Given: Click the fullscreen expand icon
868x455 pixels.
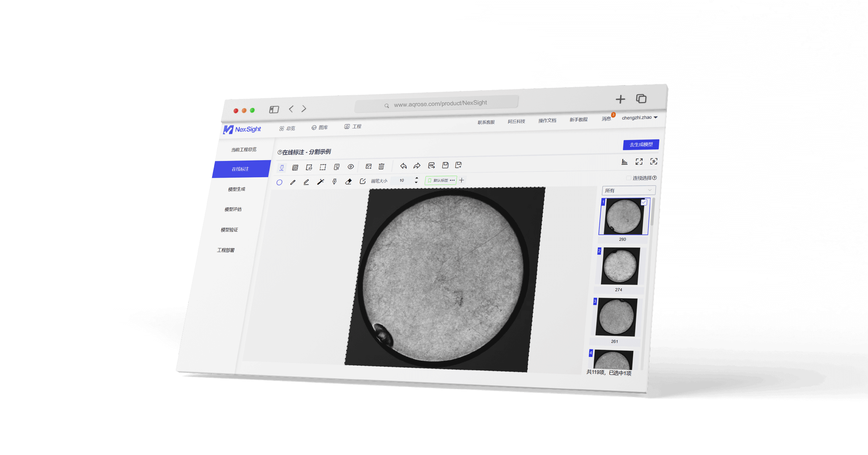Looking at the screenshot, I should pos(639,161).
